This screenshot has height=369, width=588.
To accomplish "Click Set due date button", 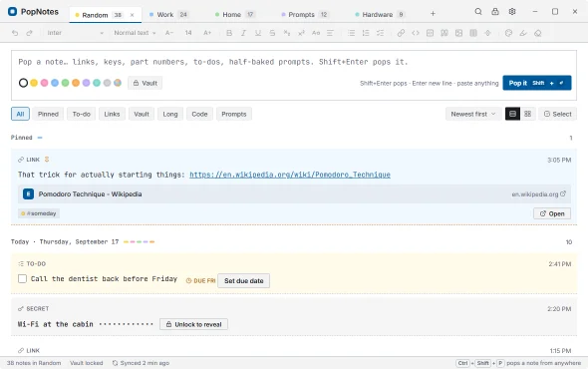I will [244, 281].
